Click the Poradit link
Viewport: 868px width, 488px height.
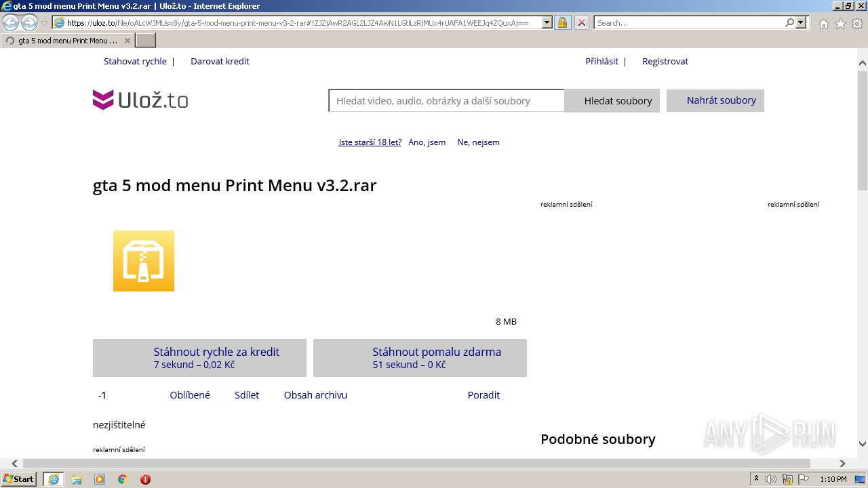tap(484, 395)
